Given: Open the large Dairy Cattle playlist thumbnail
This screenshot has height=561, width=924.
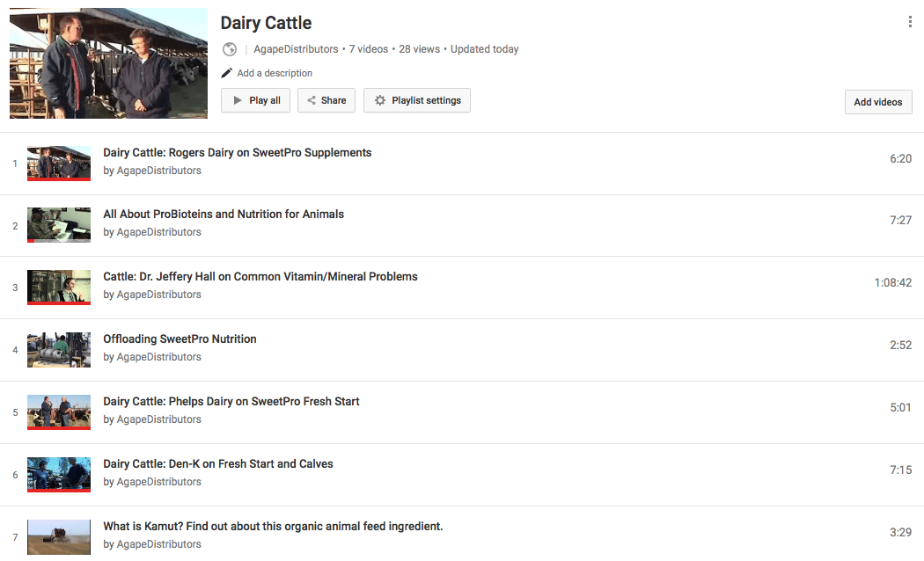Looking at the screenshot, I should point(108,63).
